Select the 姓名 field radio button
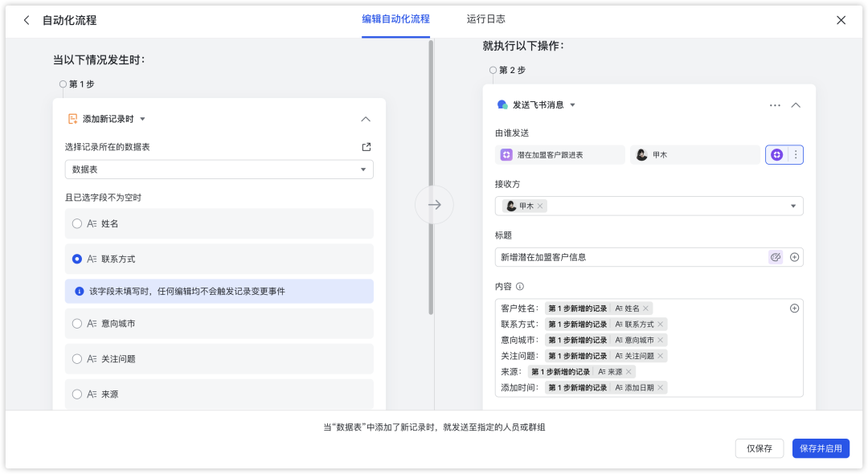This screenshot has height=474, width=868. coord(77,223)
